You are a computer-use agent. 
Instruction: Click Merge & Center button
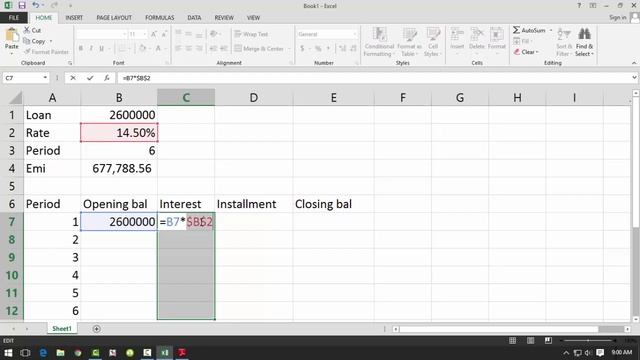259,49
